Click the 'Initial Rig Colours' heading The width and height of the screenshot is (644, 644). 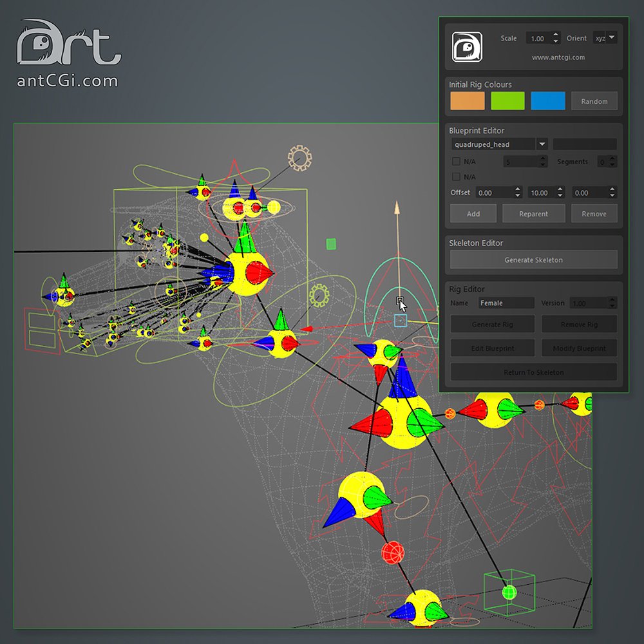click(480, 84)
